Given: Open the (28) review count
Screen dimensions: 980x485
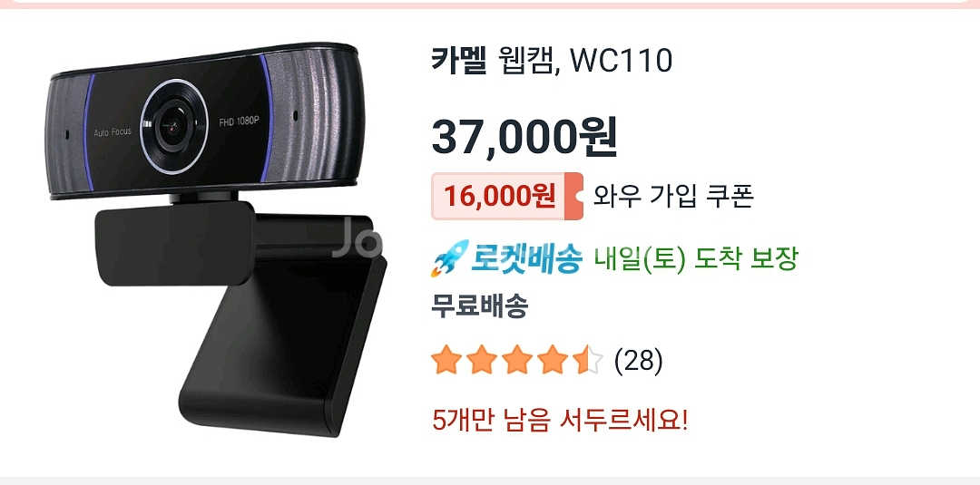Looking at the screenshot, I should [x=639, y=361].
